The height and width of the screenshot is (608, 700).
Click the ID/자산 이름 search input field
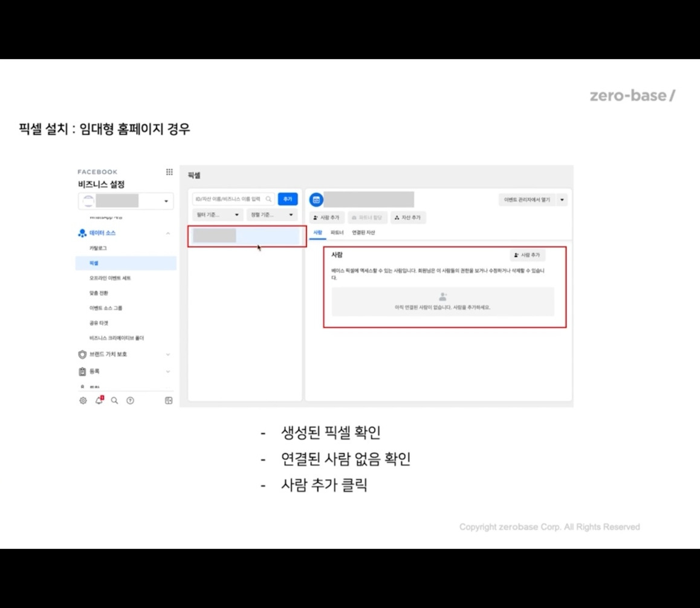[x=233, y=199]
